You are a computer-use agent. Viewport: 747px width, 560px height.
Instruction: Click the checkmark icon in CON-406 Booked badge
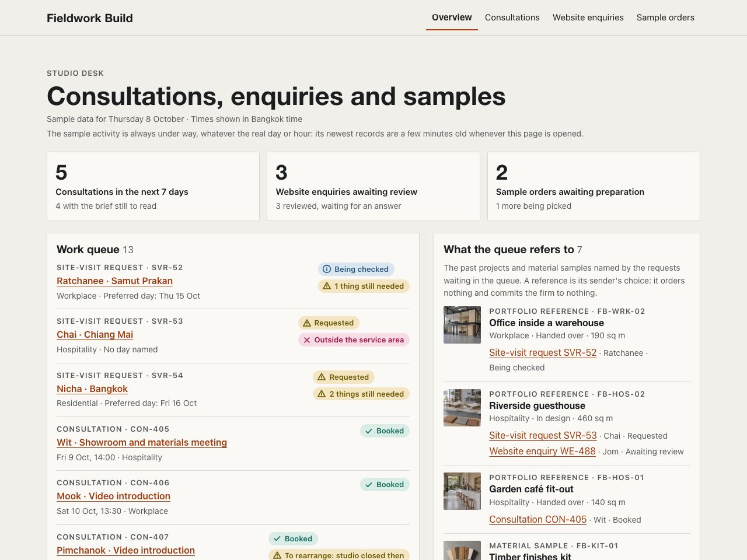pyautogui.click(x=369, y=485)
